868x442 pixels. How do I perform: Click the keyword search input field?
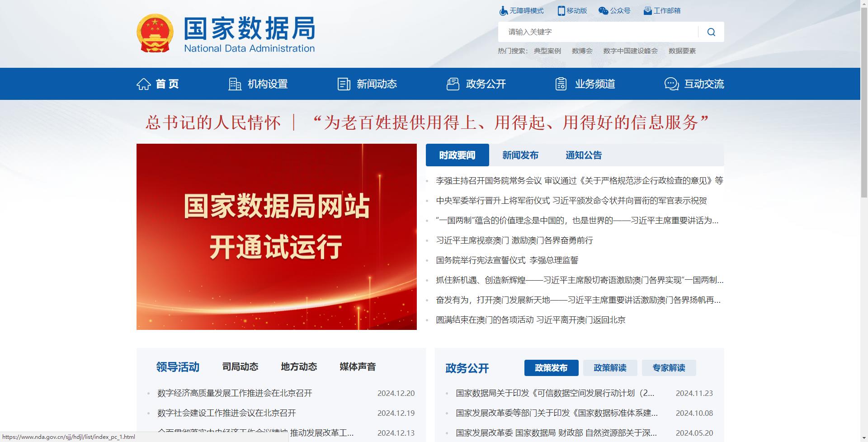click(598, 32)
